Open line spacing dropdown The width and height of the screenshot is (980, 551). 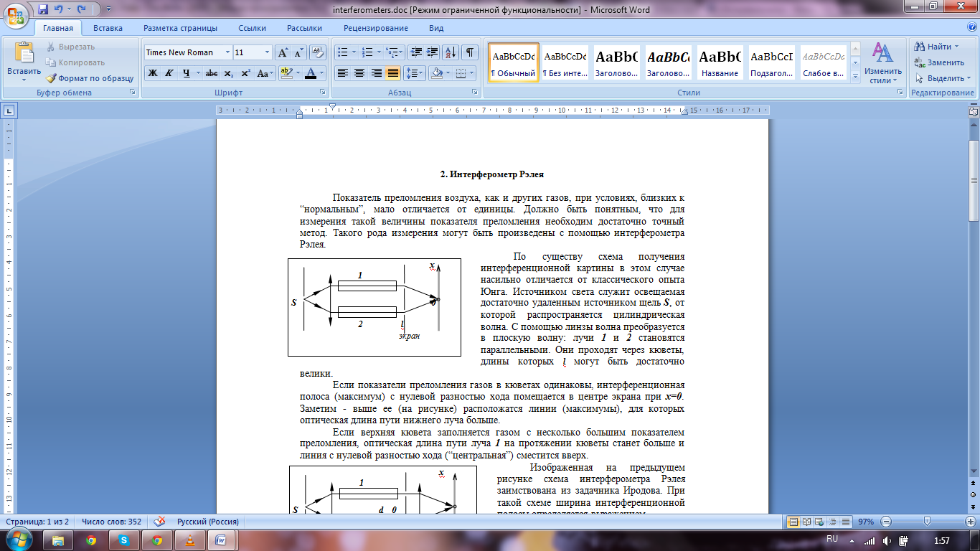tap(415, 73)
